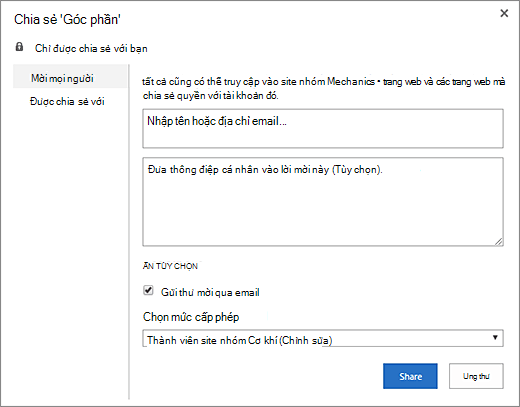Toggle the 'Gửi thư mời qua email' checkbox
Screen dimensions: 520x407
coord(148,290)
